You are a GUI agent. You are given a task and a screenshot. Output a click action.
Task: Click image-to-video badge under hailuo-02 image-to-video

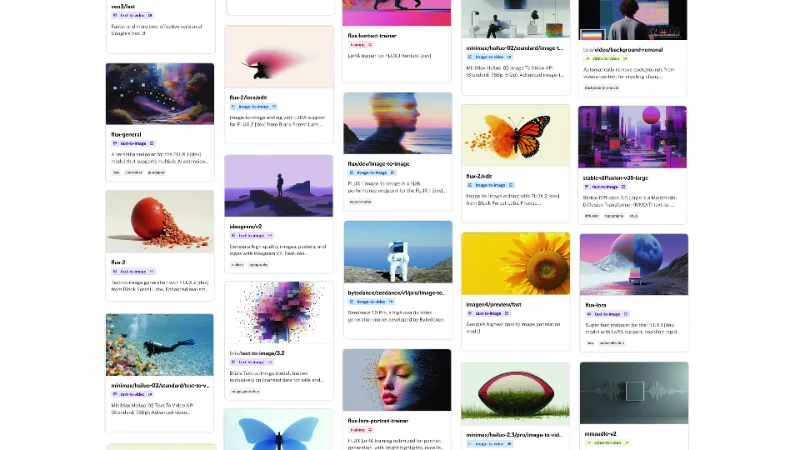coord(490,57)
